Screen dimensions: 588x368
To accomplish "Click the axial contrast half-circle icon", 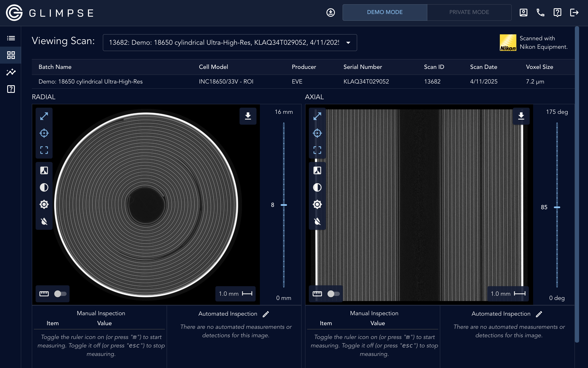I will pyautogui.click(x=317, y=187).
